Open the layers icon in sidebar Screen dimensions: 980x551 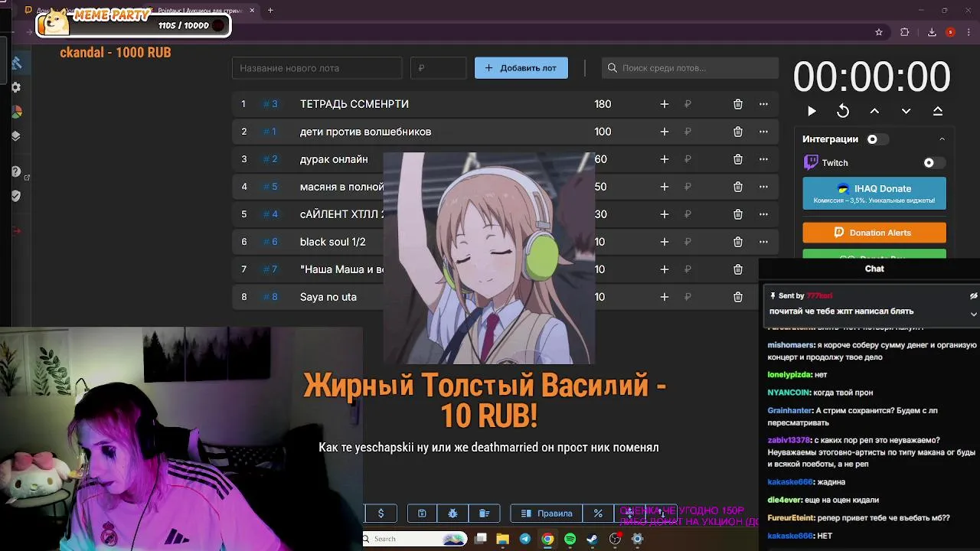point(16,136)
